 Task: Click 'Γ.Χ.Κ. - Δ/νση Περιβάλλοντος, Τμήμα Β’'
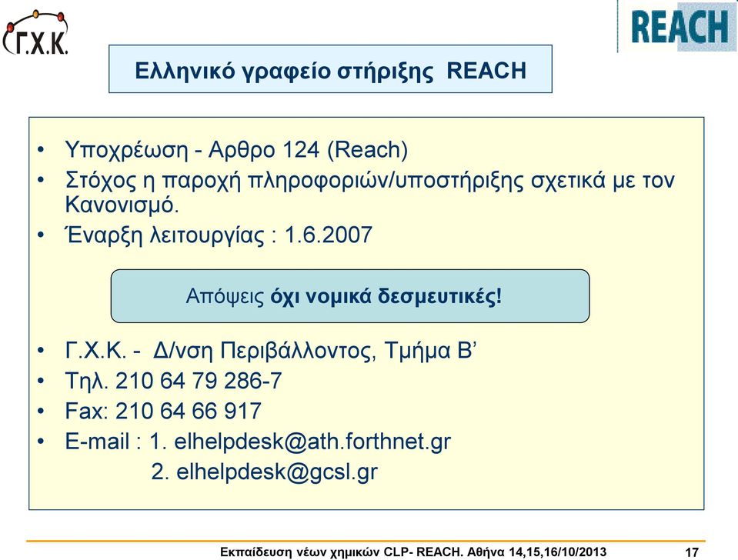[271, 351]
